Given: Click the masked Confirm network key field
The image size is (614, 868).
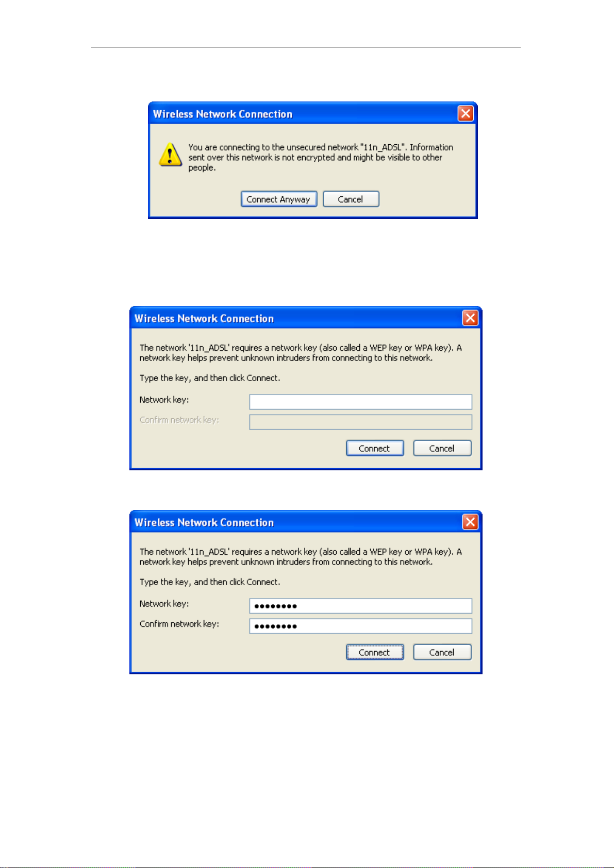Looking at the screenshot, I should coord(360,626).
